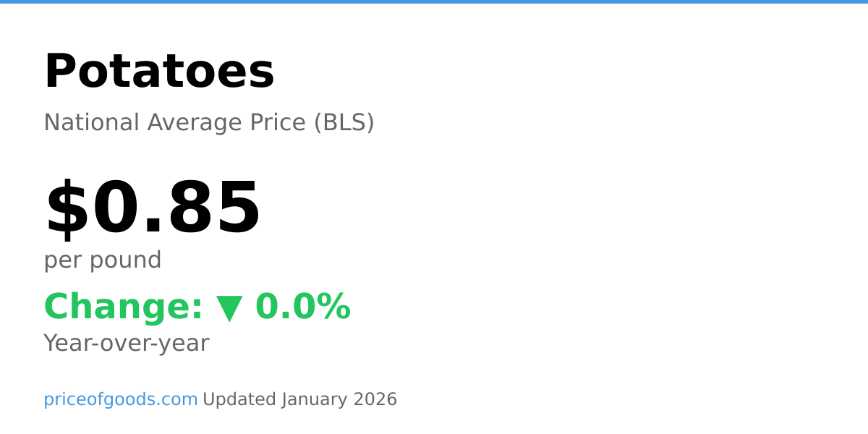The image size is (868, 434).
Task: Click the green downward triangle change icon
Action: (229, 307)
